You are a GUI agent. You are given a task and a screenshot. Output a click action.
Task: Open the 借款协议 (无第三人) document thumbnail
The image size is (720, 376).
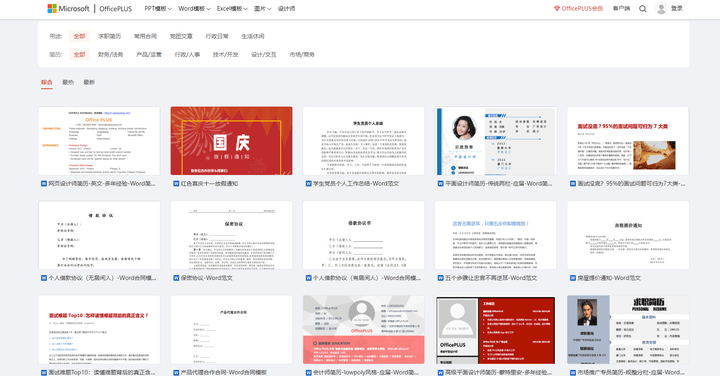point(99,235)
